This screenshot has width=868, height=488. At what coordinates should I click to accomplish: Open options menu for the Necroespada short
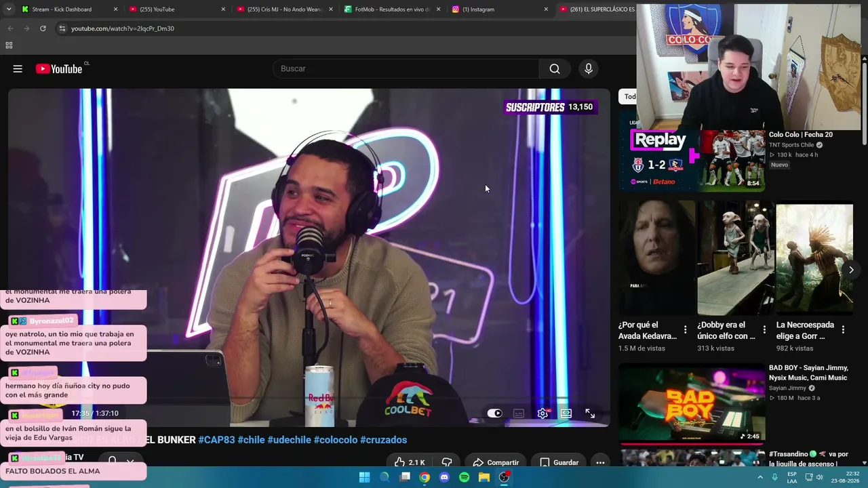click(843, 330)
